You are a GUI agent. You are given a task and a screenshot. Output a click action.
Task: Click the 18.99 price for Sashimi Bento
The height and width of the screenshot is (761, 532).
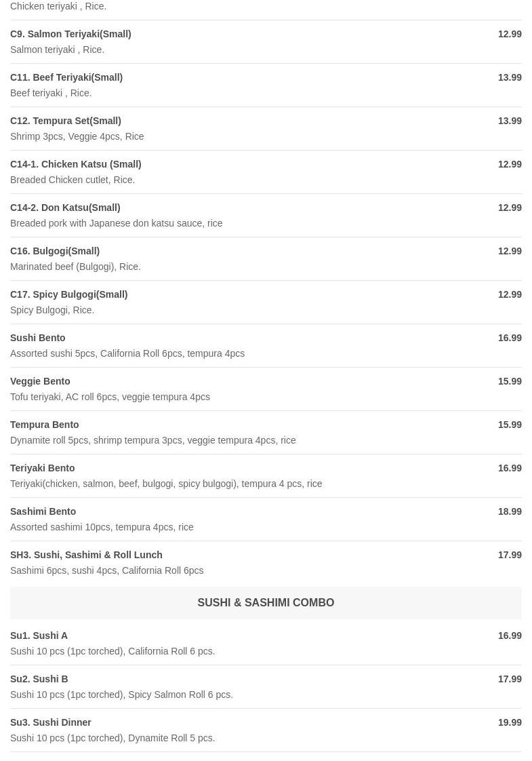point(510,511)
